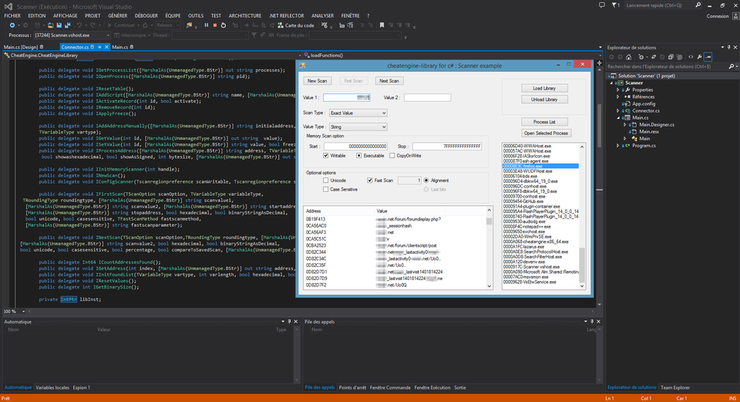Click the Open Selected Process button

coord(545,132)
